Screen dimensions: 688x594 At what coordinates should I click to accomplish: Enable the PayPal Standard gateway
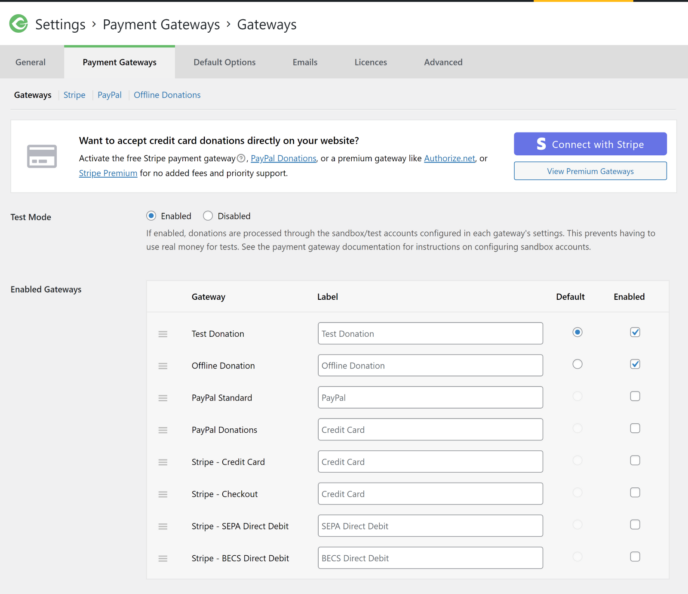635,396
